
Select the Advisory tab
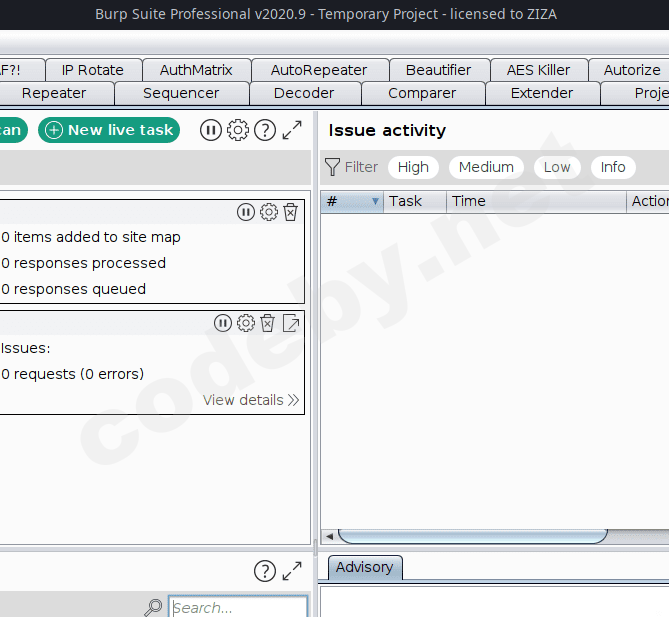[x=364, y=567]
